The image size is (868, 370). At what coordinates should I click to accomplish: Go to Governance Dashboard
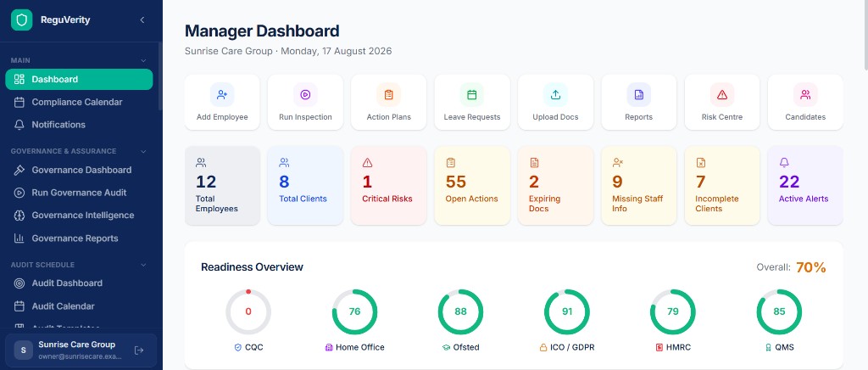click(79, 170)
